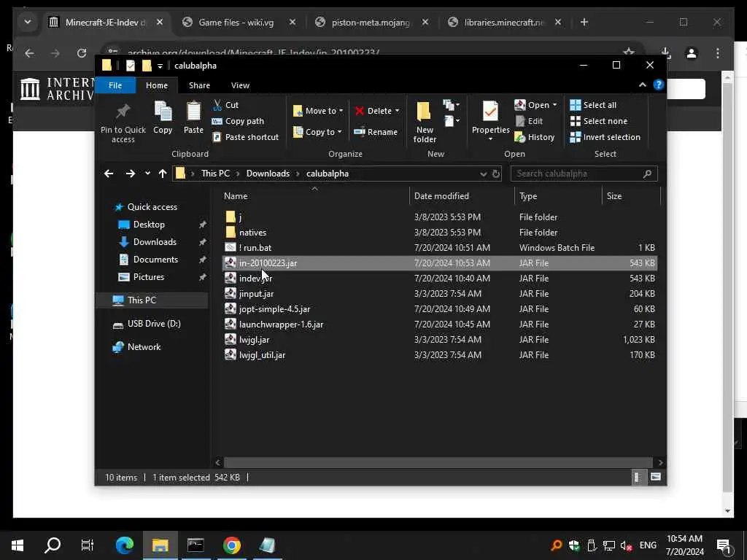Expand the Open dropdown arrow
The height and width of the screenshot is (560, 747).
coord(554,105)
